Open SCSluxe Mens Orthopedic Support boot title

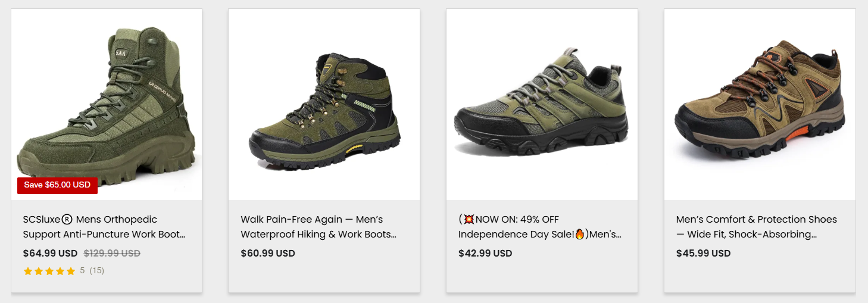point(104,227)
